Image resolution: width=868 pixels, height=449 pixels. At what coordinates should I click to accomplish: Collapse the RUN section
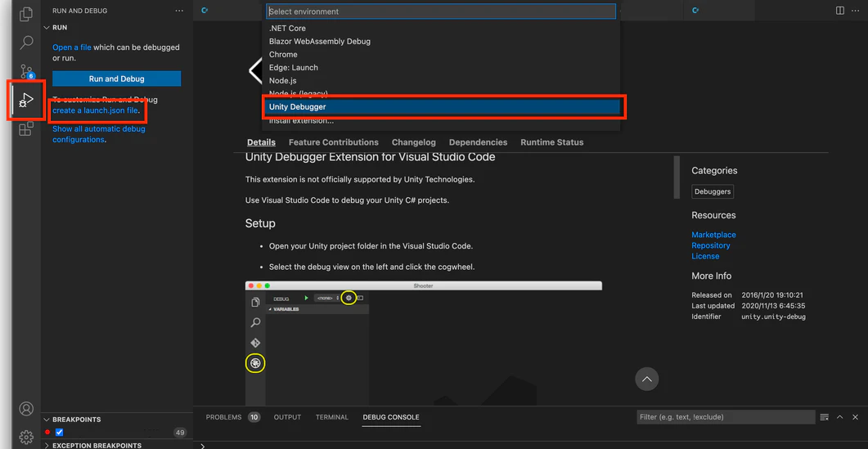point(47,27)
